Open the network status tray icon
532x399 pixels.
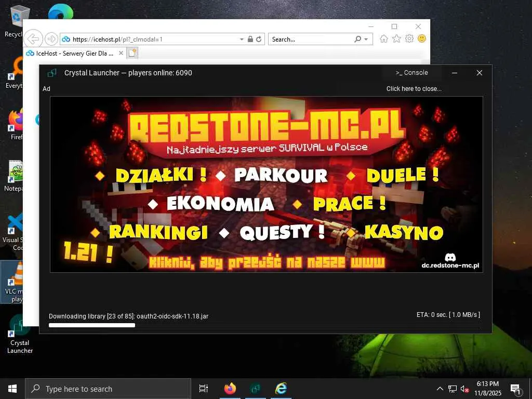click(x=453, y=389)
